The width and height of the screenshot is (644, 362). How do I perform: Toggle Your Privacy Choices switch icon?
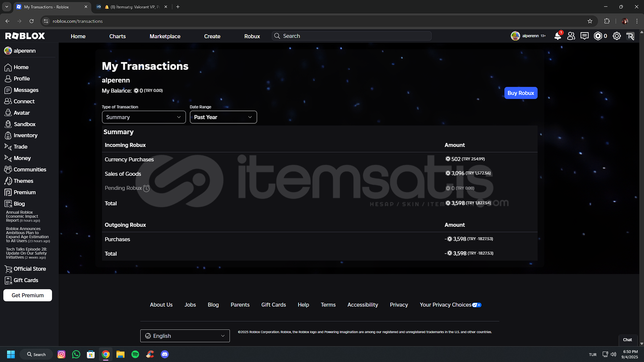click(x=477, y=305)
